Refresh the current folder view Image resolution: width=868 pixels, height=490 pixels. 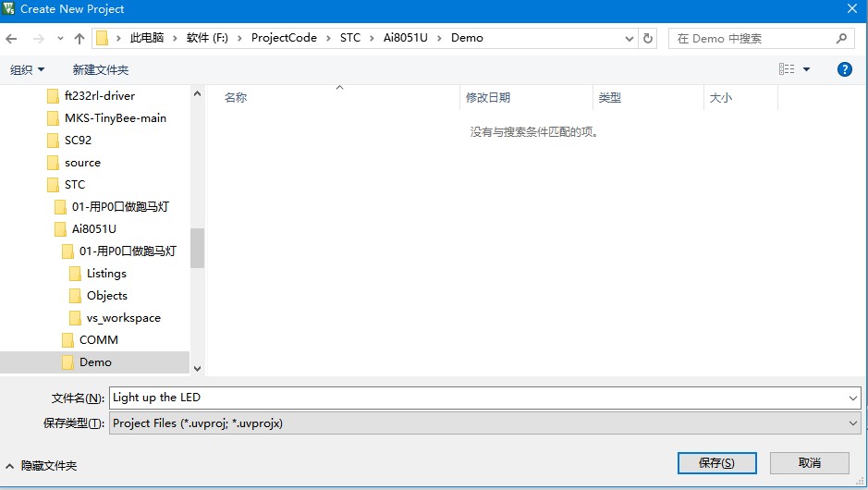pos(648,38)
